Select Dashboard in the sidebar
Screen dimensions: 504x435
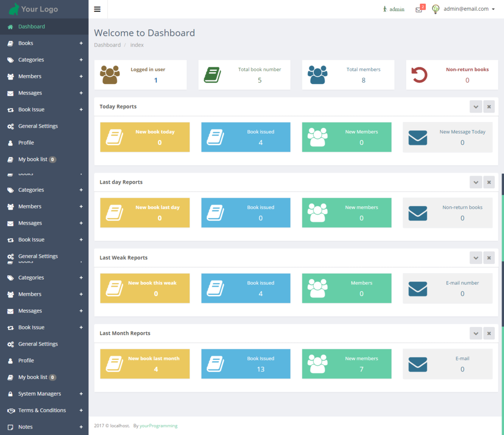point(31,27)
